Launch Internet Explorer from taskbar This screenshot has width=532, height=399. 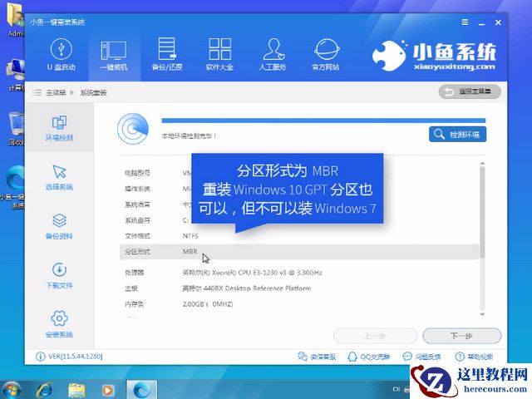[x=44, y=390]
